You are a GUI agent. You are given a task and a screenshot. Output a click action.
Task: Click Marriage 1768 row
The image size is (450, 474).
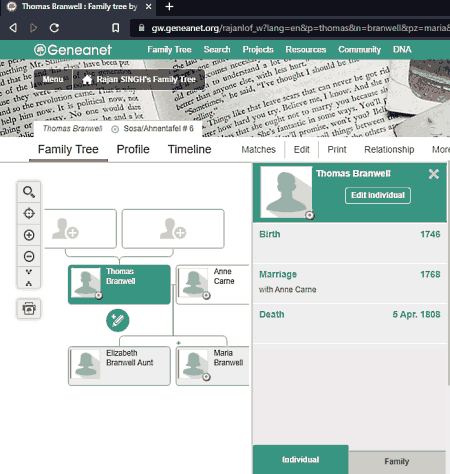pyautogui.click(x=349, y=283)
